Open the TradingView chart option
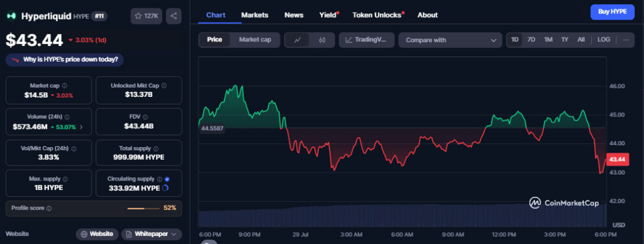The height and width of the screenshot is (244, 644). pos(367,40)
